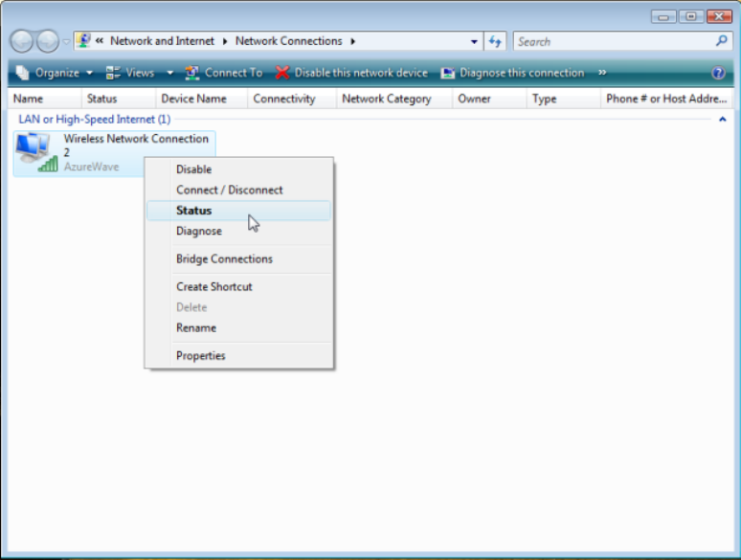
Task: Sort by Network Category column
Action: tap(394, 99)
